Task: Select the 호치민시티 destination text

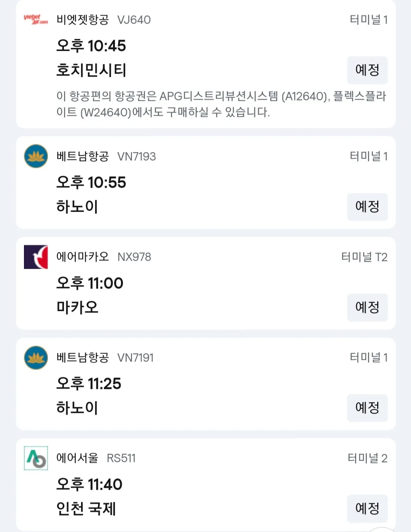Action: point(91,70)
